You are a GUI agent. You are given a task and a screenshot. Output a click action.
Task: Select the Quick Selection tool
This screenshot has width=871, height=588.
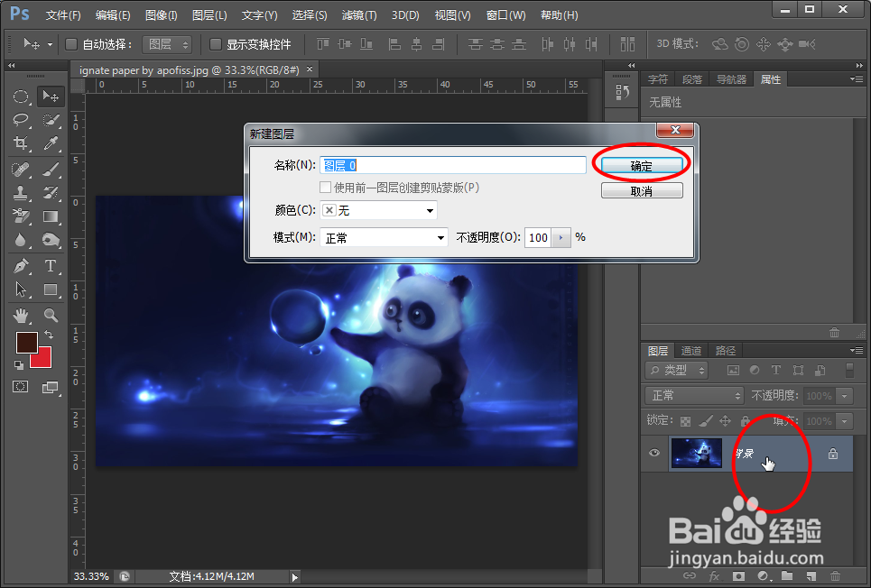pos(51,120)
